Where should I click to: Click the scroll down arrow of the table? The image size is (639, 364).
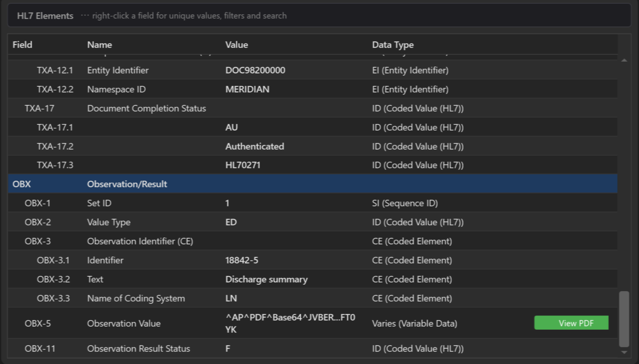tap(624, 352)
